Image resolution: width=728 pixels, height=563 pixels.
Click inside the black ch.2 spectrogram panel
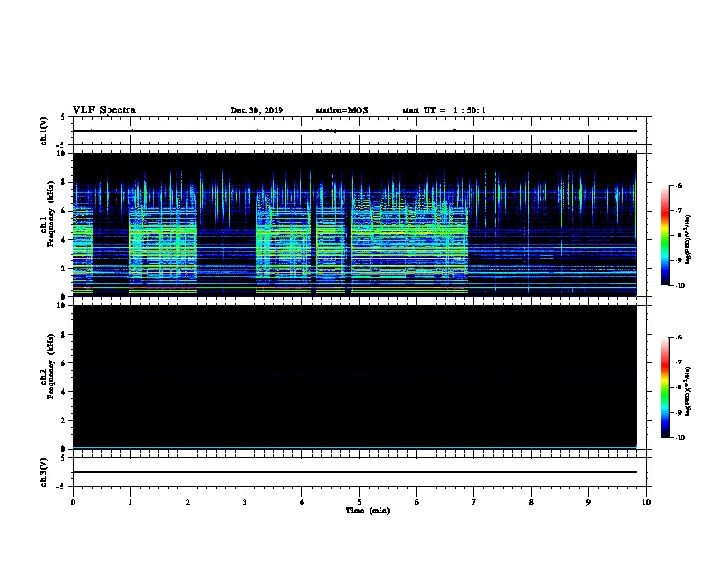(354, 377)
